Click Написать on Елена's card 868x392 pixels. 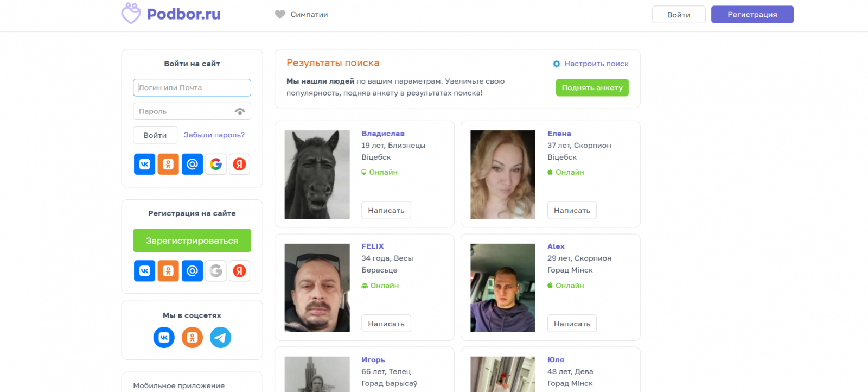tap(572, 210)
